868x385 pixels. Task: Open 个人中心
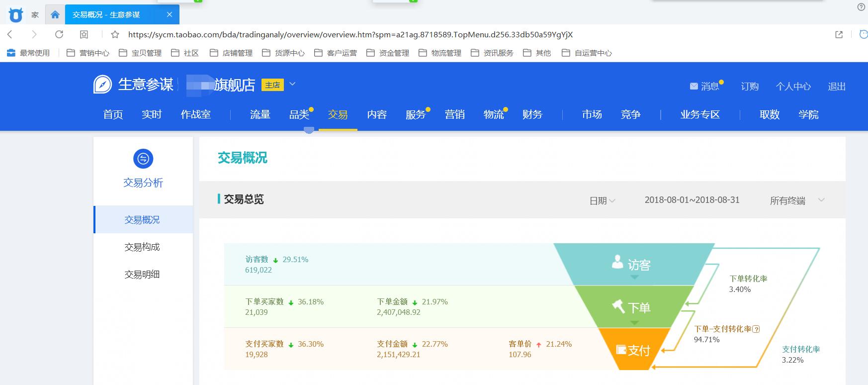[793, 86]
